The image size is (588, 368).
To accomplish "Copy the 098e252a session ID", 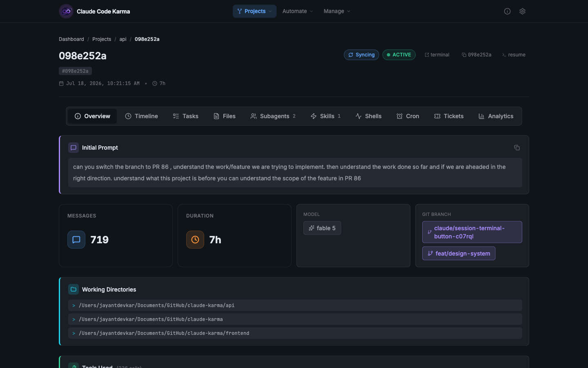I will tap(477, 55).
